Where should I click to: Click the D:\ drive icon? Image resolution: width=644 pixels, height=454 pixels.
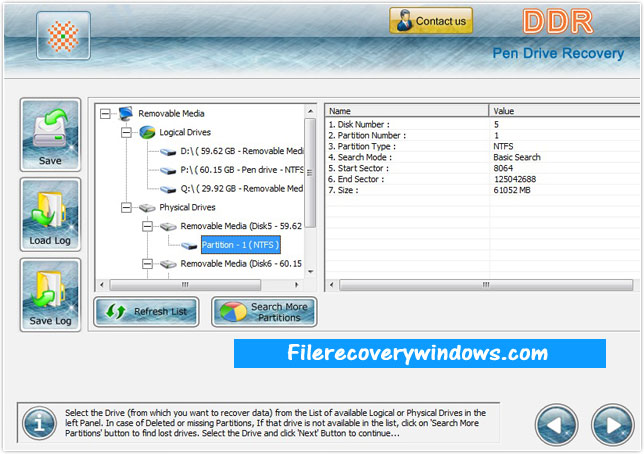pyautogui.click(x=168, y=152)
